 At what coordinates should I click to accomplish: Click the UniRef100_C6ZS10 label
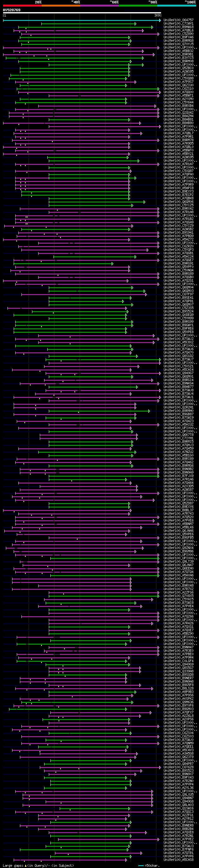click(x=178, y=89)
